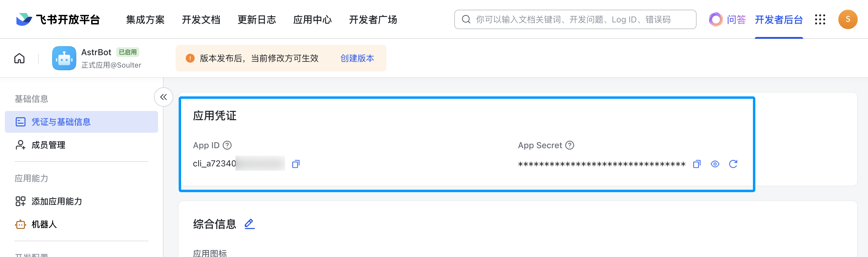Open the 机器人 sidebar item

coord(81,224)
